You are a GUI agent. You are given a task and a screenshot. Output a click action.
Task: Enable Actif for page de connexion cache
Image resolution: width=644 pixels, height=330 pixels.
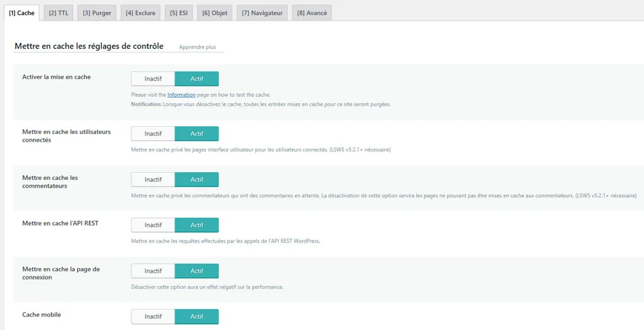click(196, 271)
